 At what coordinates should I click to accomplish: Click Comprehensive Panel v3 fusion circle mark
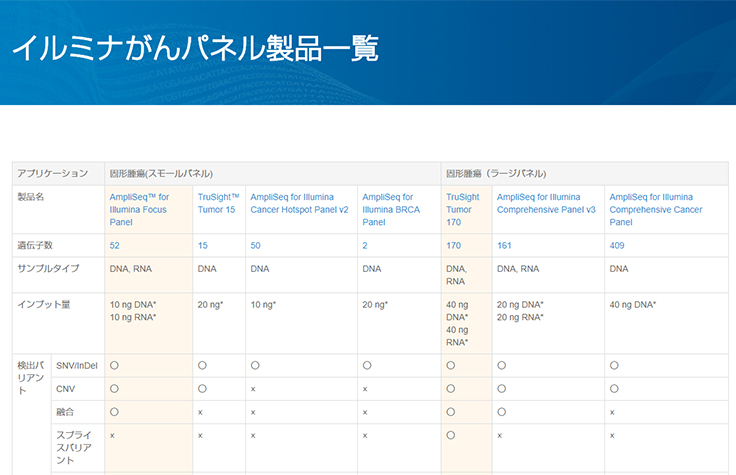502,412
